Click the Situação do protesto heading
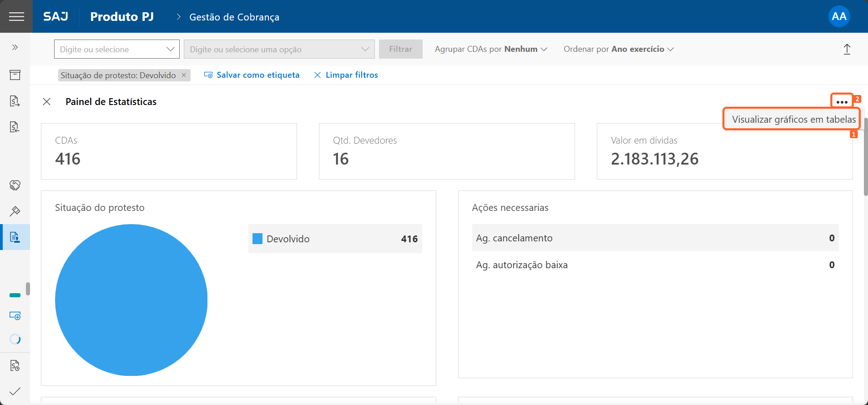 coord(100,208)
